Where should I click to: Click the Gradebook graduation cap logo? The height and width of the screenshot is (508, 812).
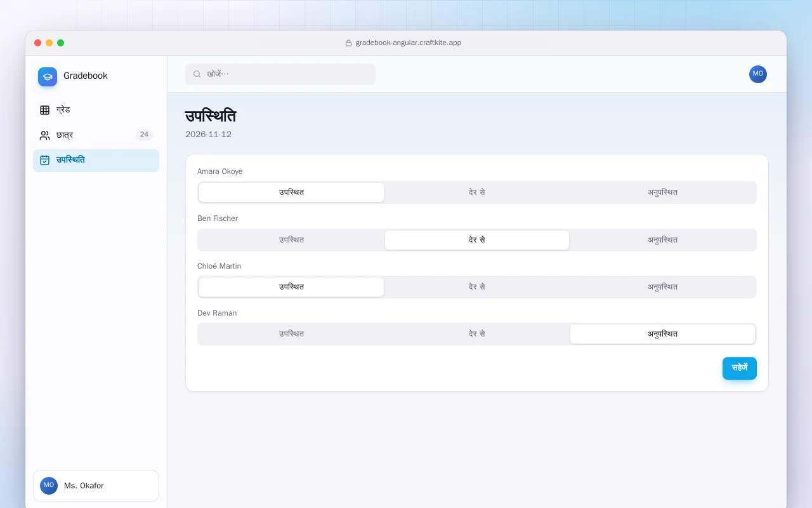pos(48,77)
